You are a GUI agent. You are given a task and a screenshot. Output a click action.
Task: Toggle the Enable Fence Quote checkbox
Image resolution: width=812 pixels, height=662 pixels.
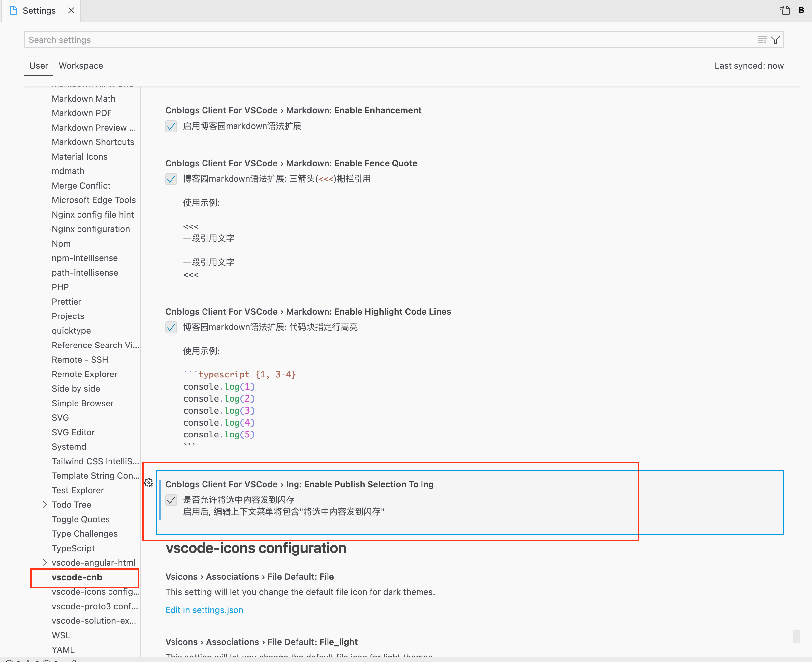click(171, 179)
